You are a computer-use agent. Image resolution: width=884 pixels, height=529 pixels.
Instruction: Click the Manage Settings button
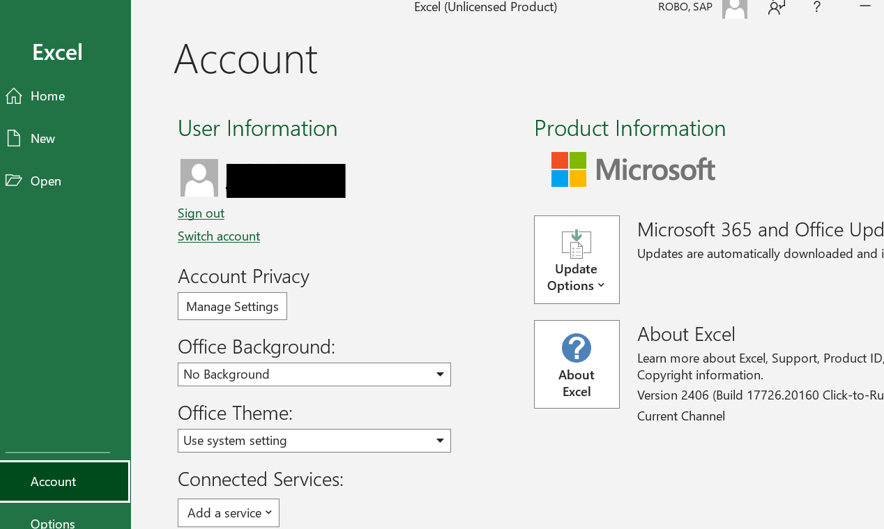232,306
